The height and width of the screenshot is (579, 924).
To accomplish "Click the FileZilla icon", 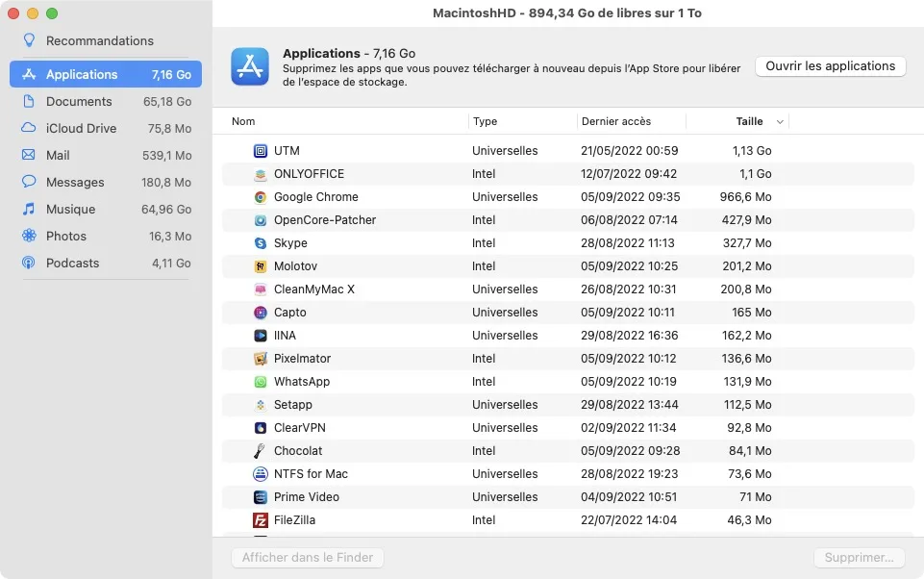I will coord(260,520).
